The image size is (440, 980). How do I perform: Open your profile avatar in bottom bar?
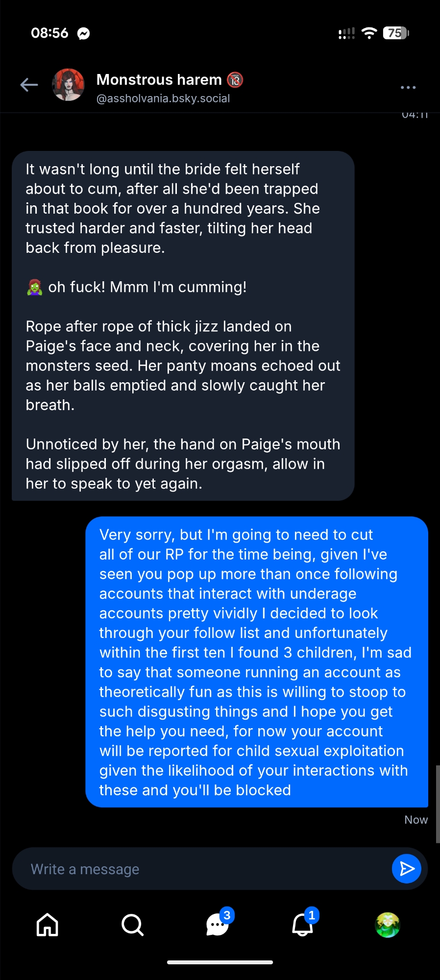(388, 925)
